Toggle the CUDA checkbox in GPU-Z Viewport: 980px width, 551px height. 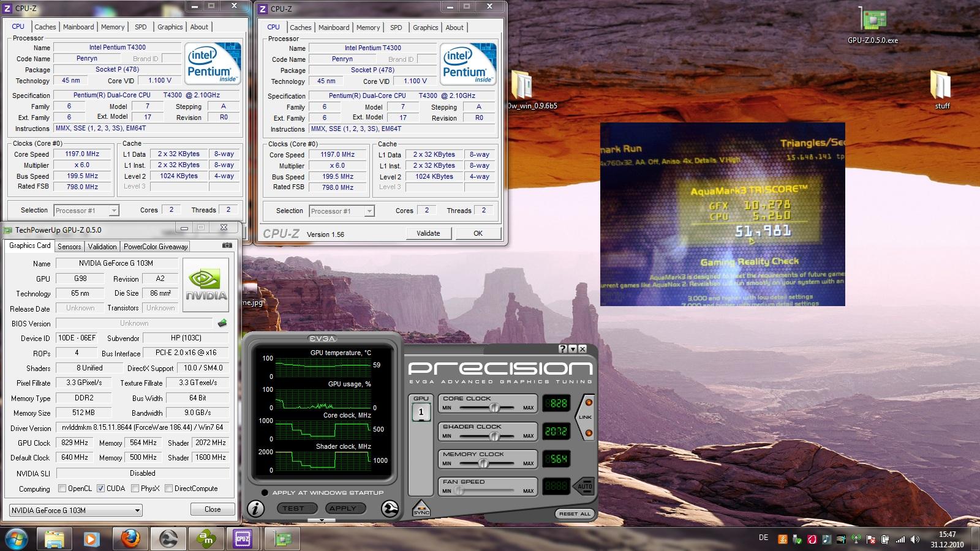(101, 489)
